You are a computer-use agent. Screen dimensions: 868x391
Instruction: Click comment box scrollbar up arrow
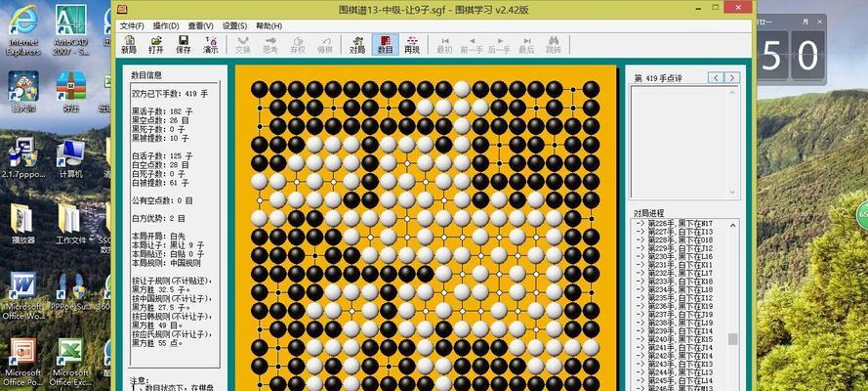pos(733,92)
